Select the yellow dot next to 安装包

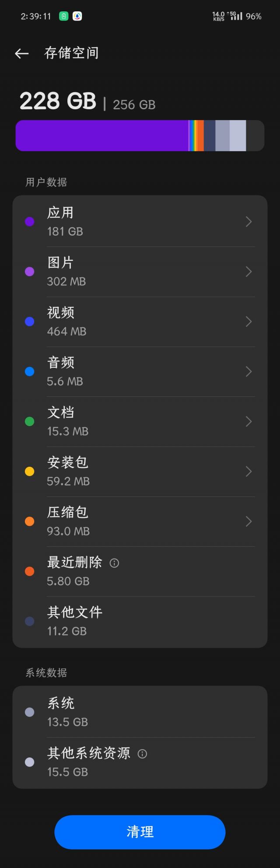click(29, 471)
